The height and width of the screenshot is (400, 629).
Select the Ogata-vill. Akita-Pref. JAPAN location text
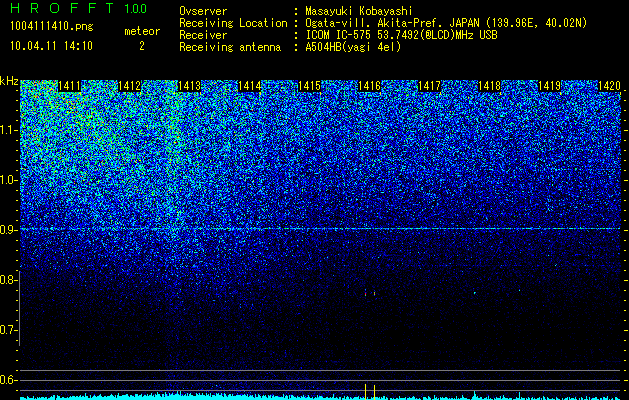[x=445, y=23]
